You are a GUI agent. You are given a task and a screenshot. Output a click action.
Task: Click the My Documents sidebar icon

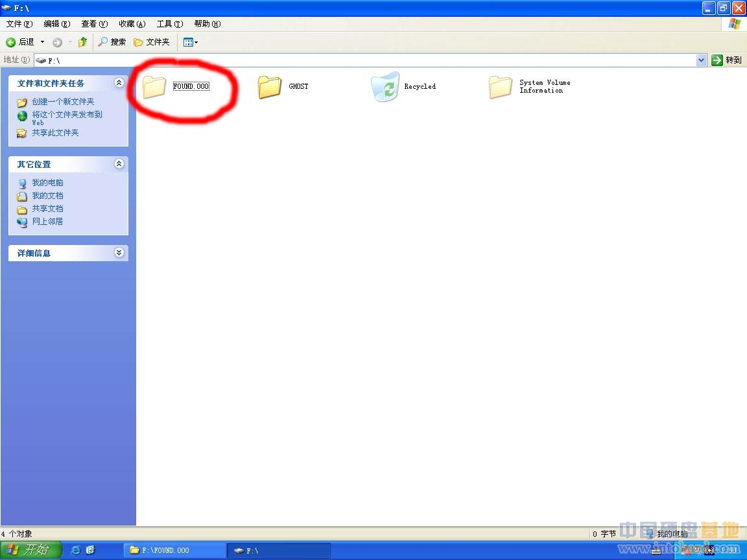pos(22,196)
